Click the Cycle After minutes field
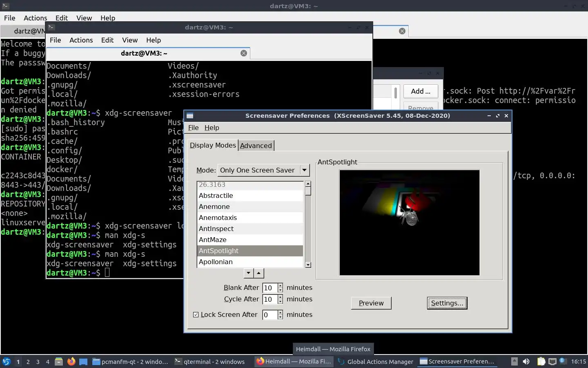 pyautogui.click(x=270, y=299)
